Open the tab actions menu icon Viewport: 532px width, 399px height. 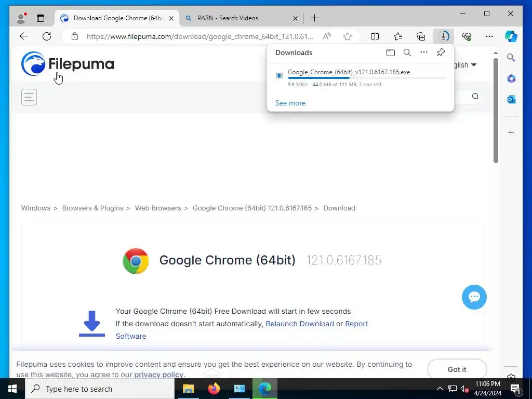pyautogui.click(x=41, y=18)
